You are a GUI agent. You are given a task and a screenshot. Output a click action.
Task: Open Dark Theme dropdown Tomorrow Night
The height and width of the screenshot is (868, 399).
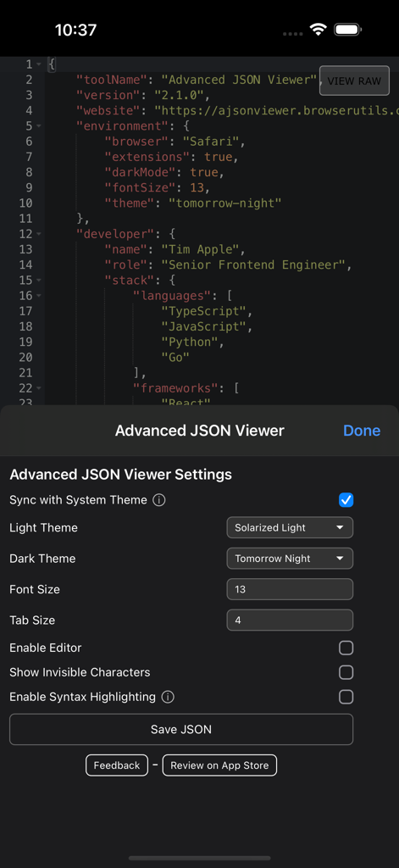pos(290,559)
